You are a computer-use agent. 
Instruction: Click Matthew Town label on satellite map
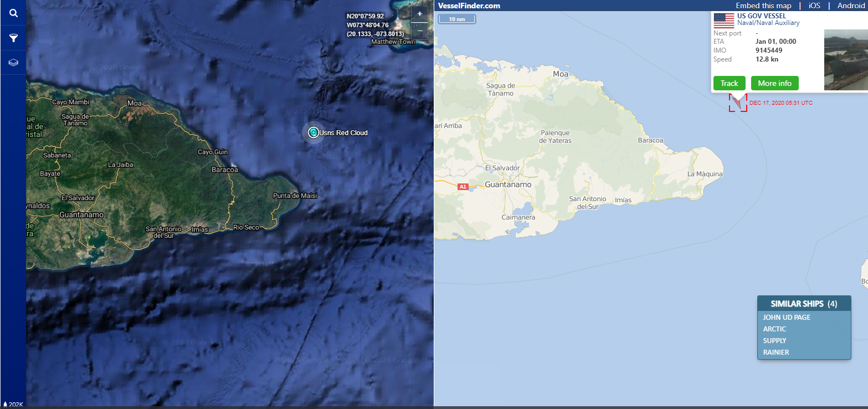(393, 42)
